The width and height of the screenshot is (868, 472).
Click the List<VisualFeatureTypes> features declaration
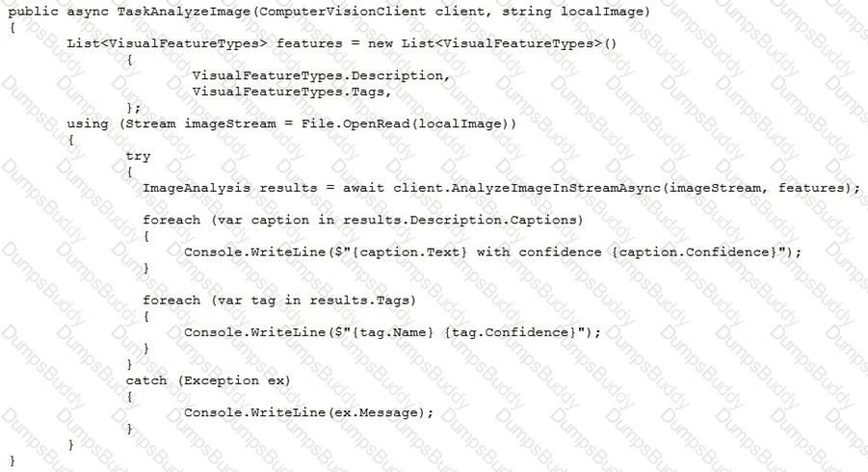(x=204, y=43)
